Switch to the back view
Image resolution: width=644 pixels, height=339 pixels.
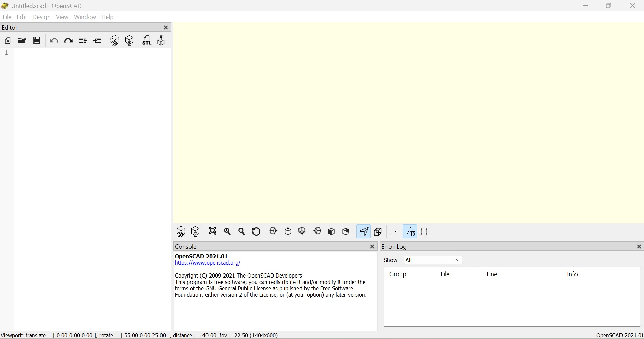(x=346, y=232)
